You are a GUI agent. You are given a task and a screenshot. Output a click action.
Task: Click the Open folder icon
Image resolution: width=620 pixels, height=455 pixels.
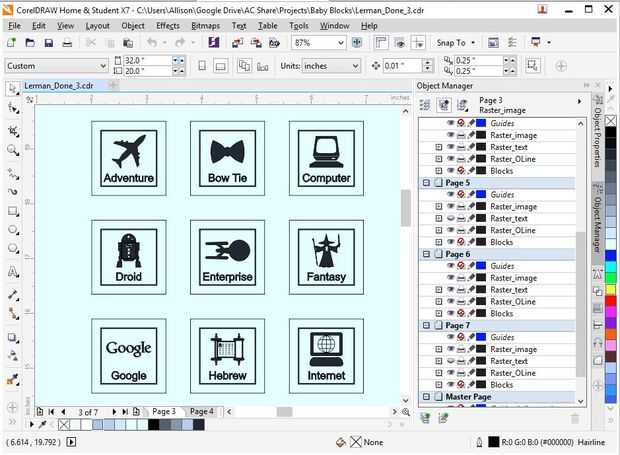pos(30,42)
